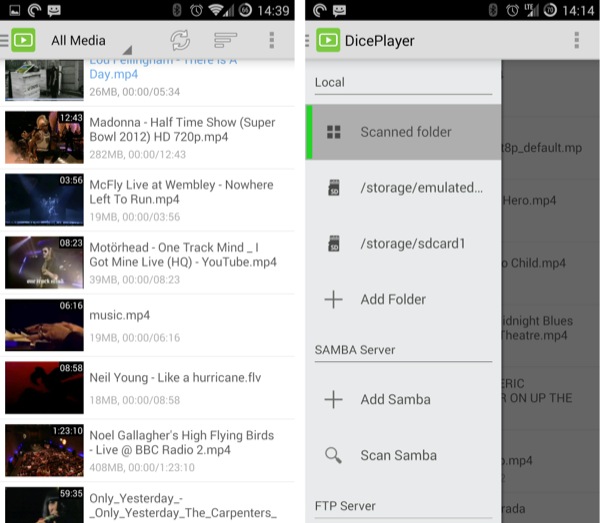Viewport: 600px width, 523px height.
Task: Tap SD card icon for /storage/emulated
Action: pos(334,188)
